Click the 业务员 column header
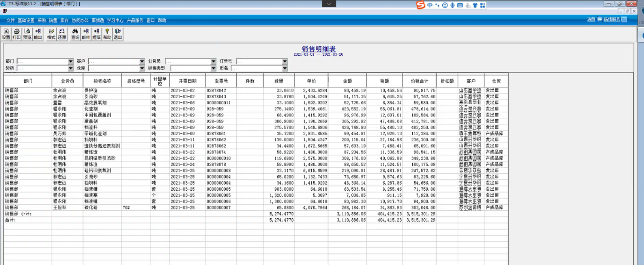The height and width of the screenshot is (265, 644). click(x=68, y=81)
